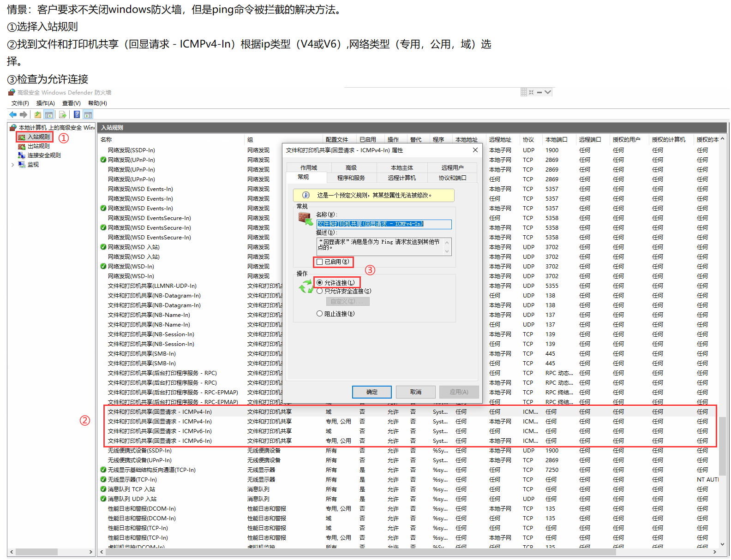Click the monitor icon beside 监视

click(22, 165)
